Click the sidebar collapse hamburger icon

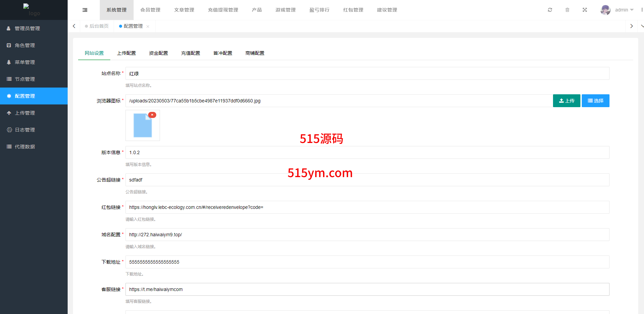coord(85,10)
